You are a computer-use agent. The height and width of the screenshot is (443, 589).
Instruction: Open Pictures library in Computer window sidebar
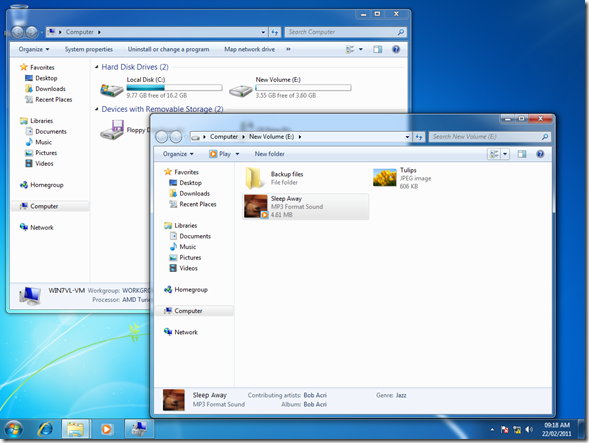41,153
